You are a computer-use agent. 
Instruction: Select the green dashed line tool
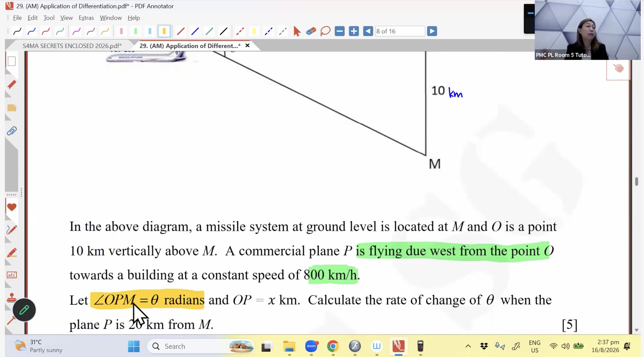point(283,31)
